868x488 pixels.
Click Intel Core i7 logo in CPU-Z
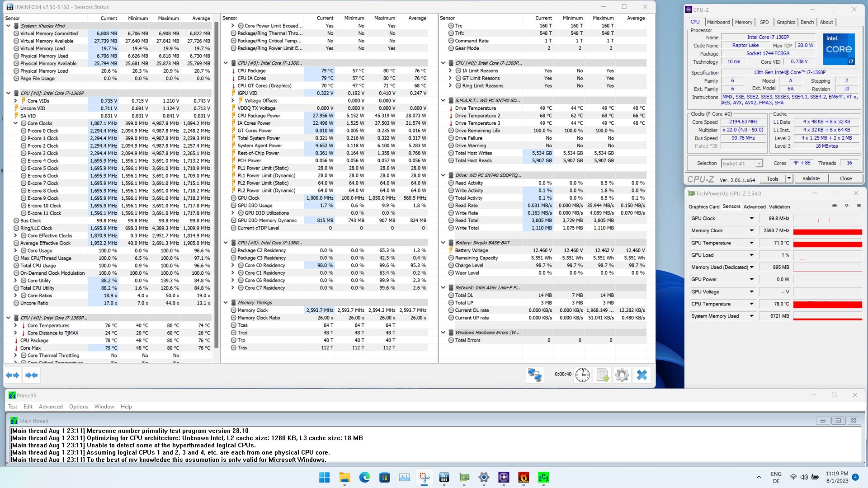pos(839,49)
